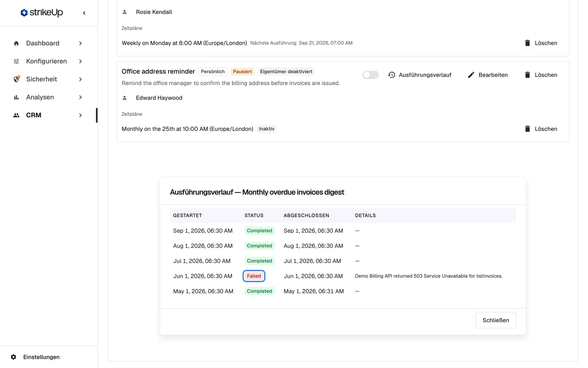This screenshot has height=368, width=588.
Task: Click the Eigentümer deaktiviert tag
Action: coord(286,72)
